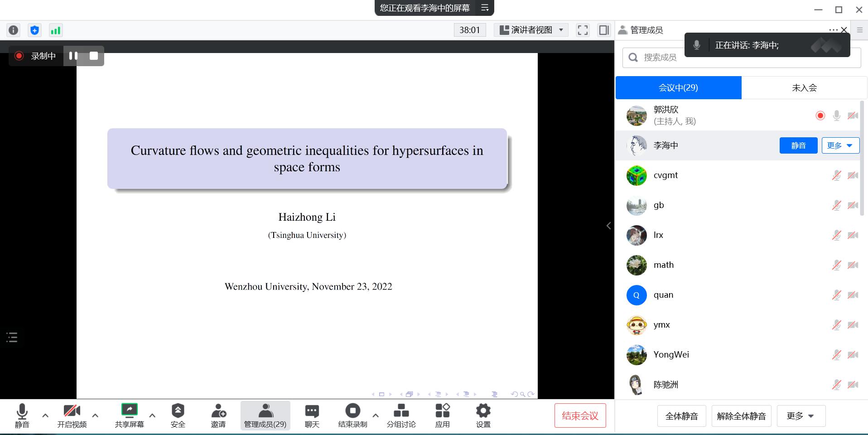
Task: Turn on video (开启视频)
Action: [72, 416]
